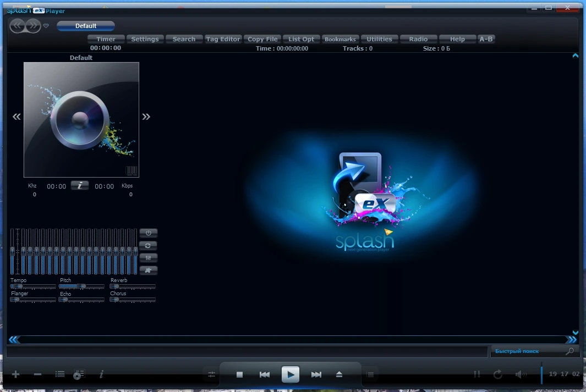Click the up chevron at playlist top-right

click(575, 56)
